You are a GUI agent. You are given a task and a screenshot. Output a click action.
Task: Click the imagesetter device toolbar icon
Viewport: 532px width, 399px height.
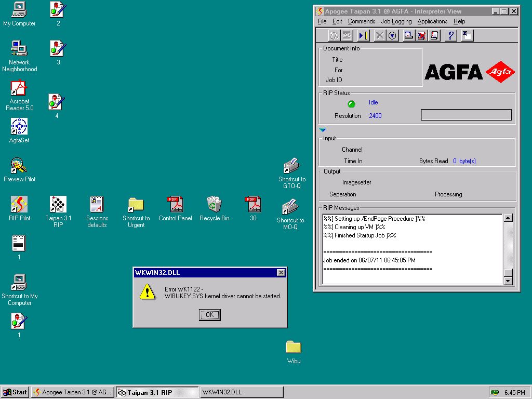point(409,36)
